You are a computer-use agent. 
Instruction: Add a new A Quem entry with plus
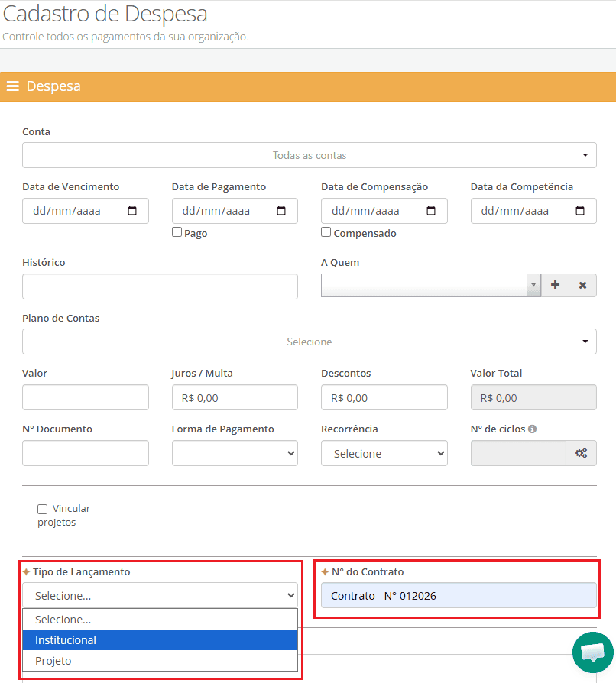(x=555, y=285)
